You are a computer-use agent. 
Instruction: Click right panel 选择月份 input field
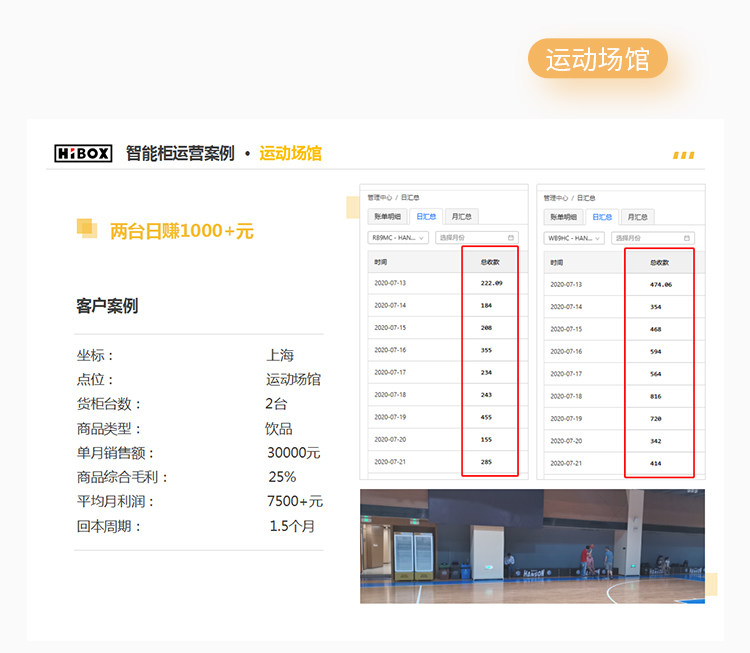tap(653, 238)
